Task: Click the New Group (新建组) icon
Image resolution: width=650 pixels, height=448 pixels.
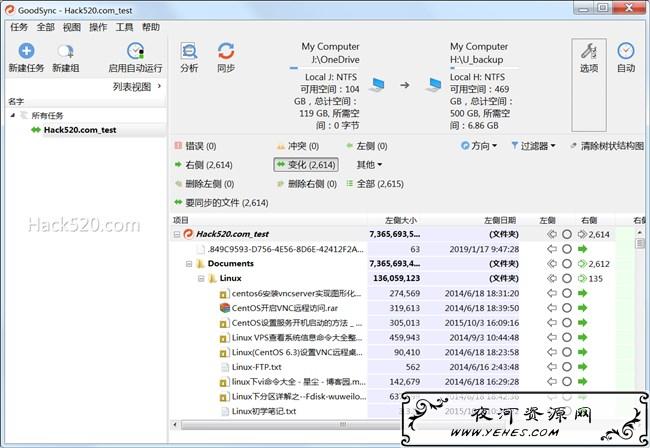Action: (65, 51)
